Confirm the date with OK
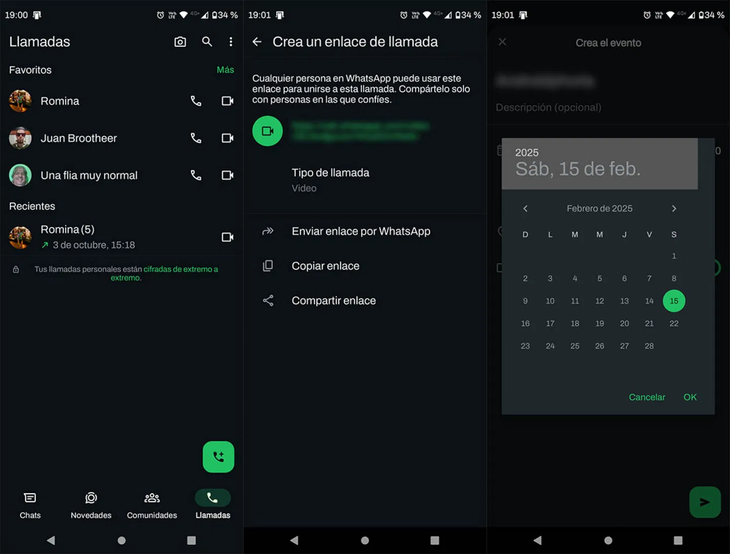730x554 pixels. pos(690,397)
